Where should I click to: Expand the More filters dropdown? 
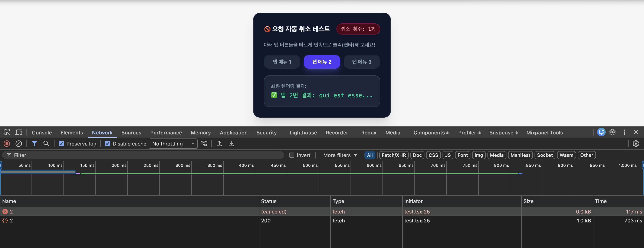tap(340, 155)
